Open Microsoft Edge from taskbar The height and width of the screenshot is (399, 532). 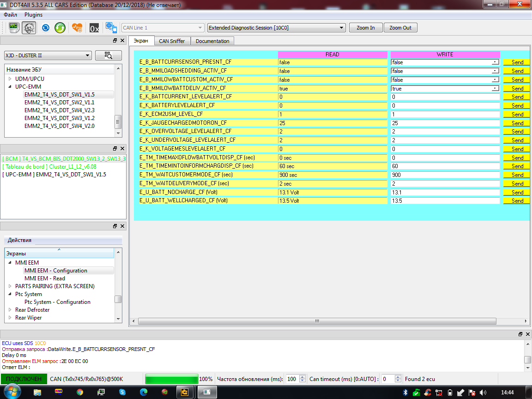144,392
